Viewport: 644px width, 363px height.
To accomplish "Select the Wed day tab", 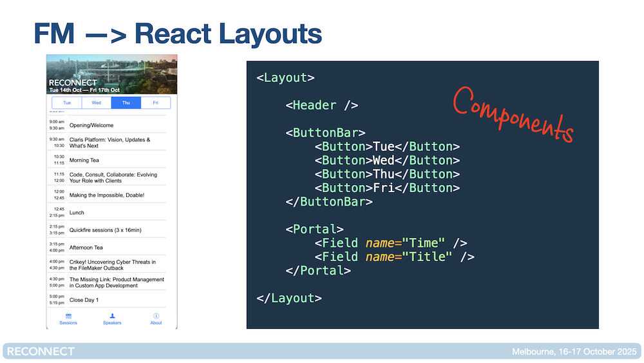I will tap(97, 103).
